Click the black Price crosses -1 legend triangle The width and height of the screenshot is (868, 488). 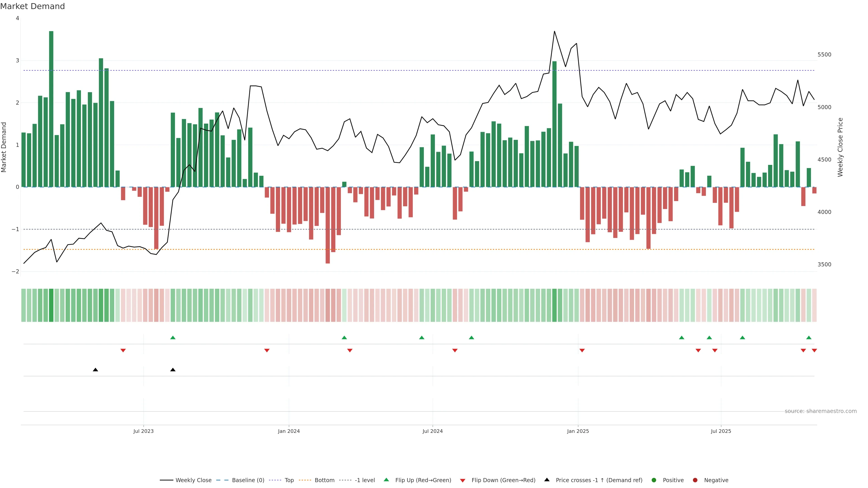(547, 480)
